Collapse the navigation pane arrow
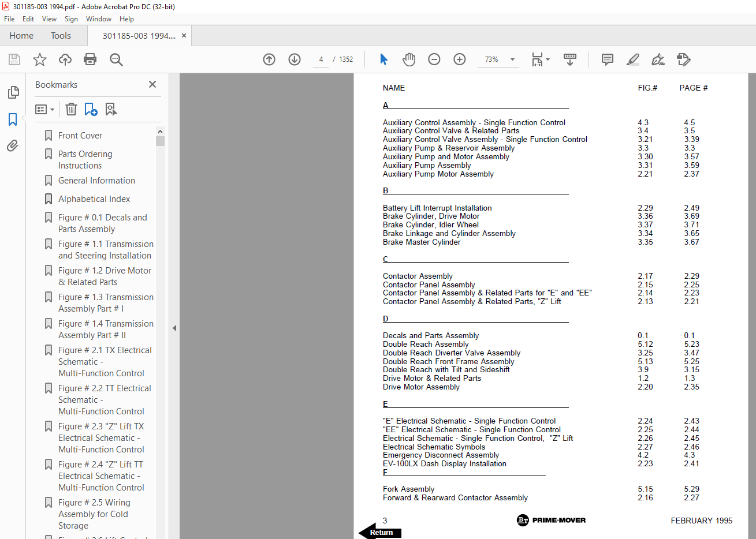Image resolution: width=756 pixels, height=539 pixels. tap(174, 328)
